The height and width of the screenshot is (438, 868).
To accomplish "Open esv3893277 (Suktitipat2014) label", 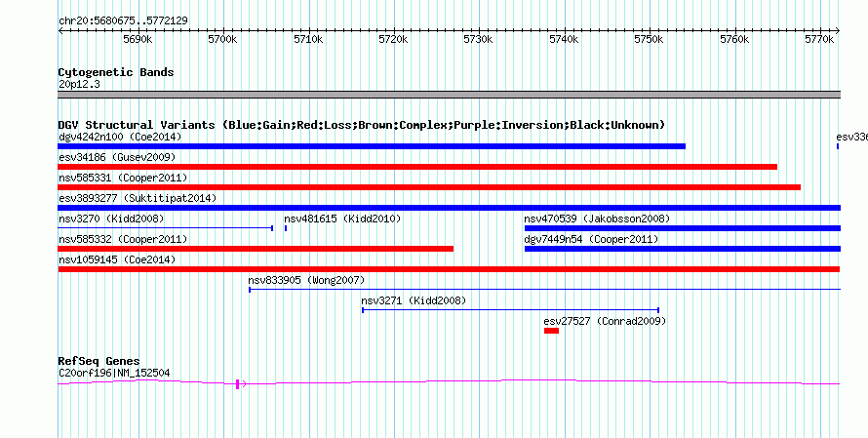I will coord(138,198).
